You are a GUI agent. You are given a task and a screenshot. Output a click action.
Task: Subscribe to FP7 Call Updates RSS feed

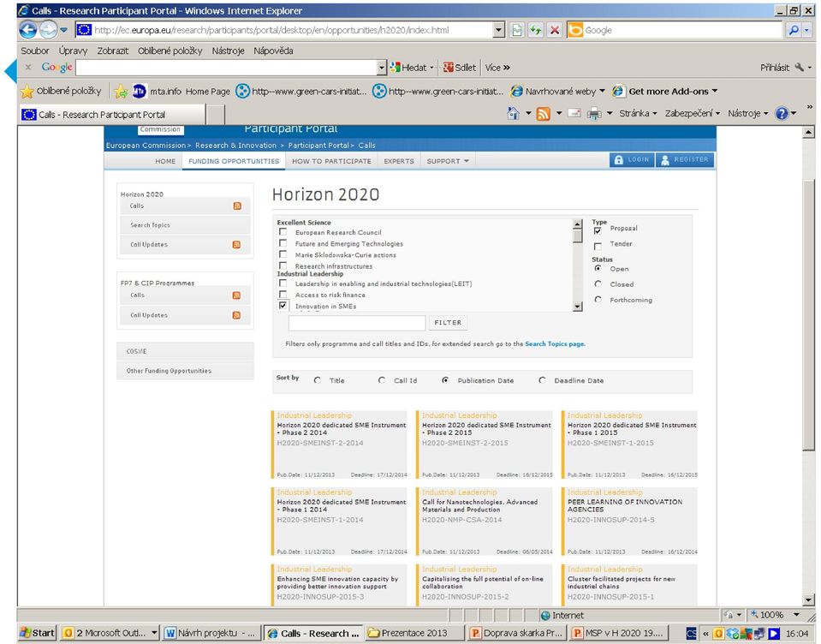coord(236,315)
